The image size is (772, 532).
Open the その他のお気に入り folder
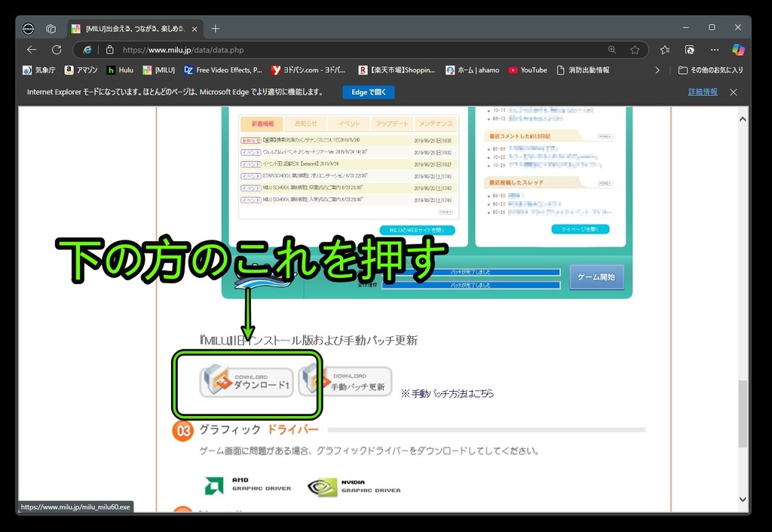click(x=710, y=70)
